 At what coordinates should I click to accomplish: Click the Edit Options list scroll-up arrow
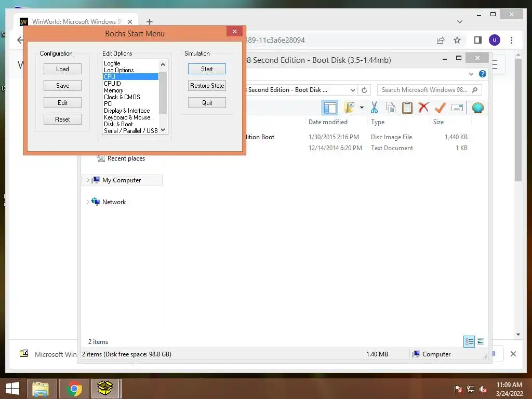click(x=163, y=64)
